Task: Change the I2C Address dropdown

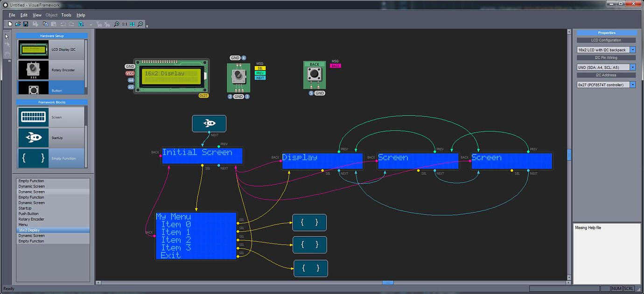Action: click(632, 84)
